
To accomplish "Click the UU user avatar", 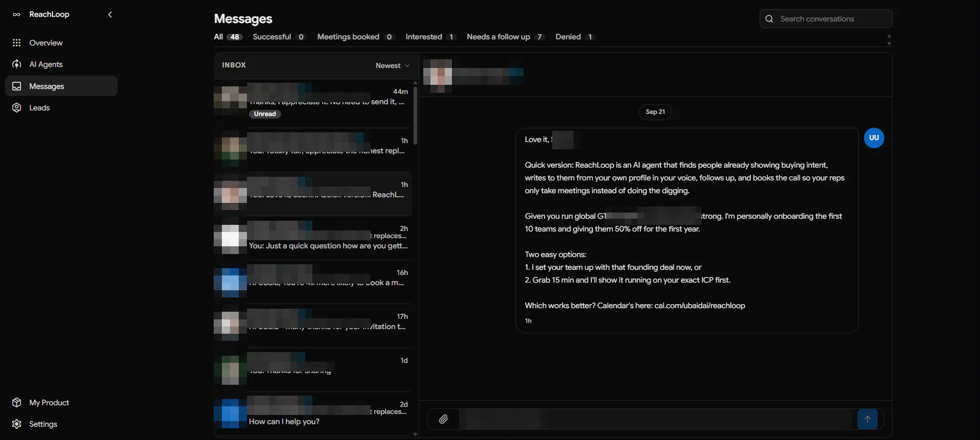I will pos(874,138).
